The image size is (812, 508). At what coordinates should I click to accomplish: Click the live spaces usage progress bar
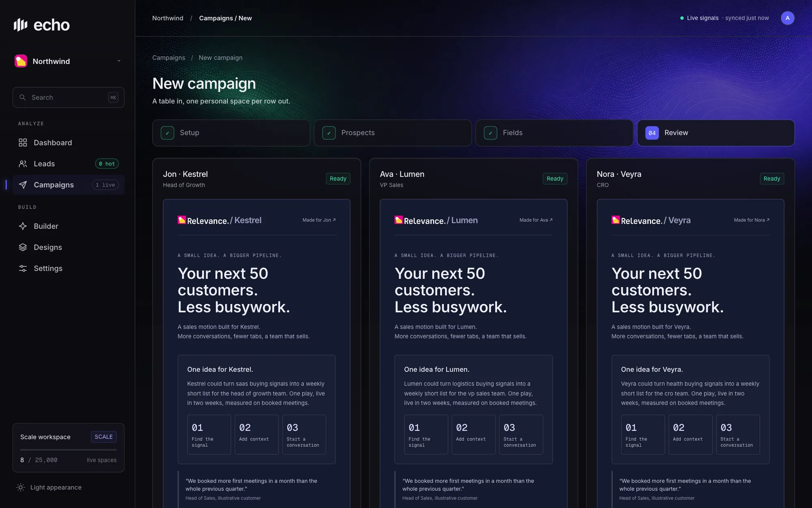(x=68, y=450)
